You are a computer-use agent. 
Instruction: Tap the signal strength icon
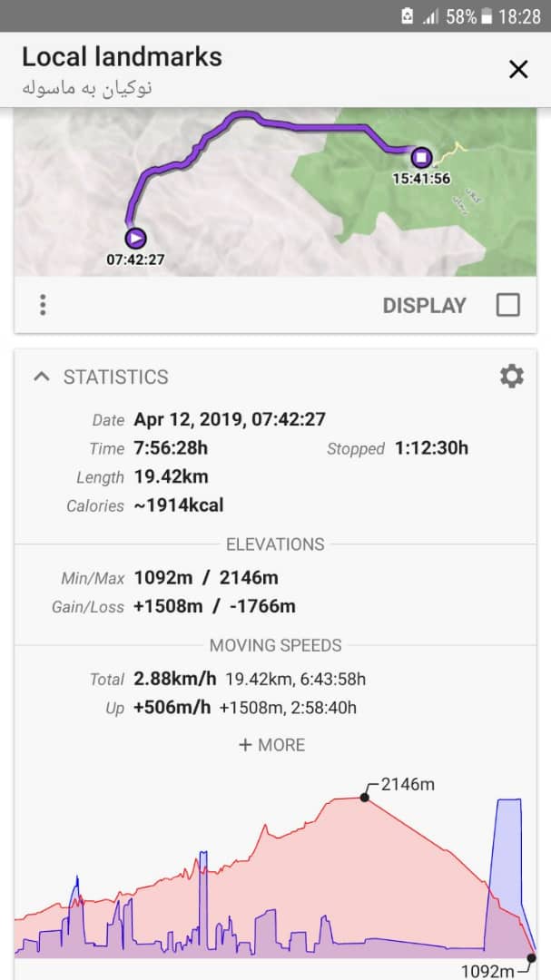431,16
